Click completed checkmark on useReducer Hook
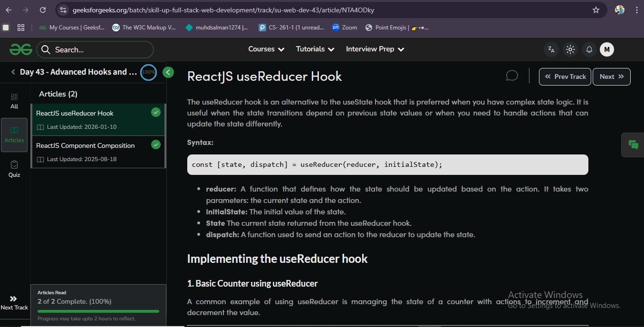The image size is (644, 327). [155, 113]
